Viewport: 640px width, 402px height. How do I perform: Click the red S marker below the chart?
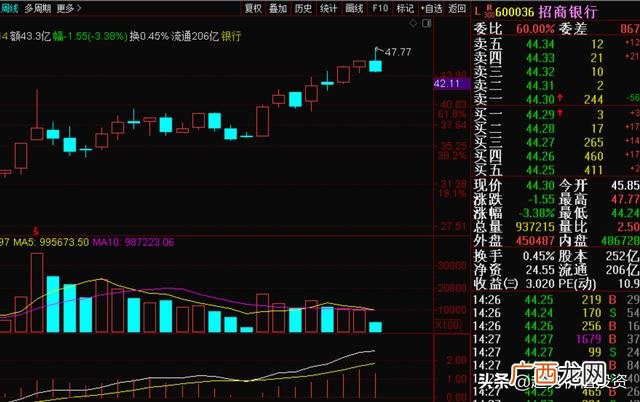[36, 231]
